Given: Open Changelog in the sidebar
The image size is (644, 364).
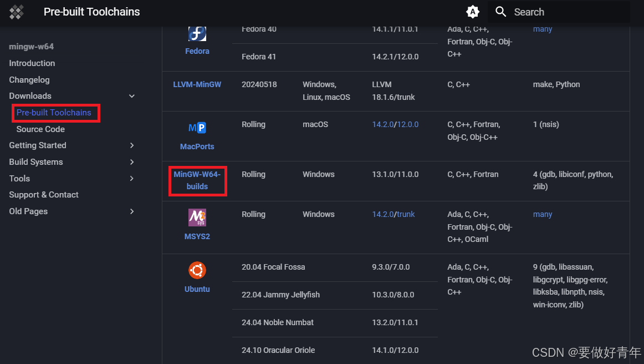Looking at the screenshot, I should coord(29,80).
